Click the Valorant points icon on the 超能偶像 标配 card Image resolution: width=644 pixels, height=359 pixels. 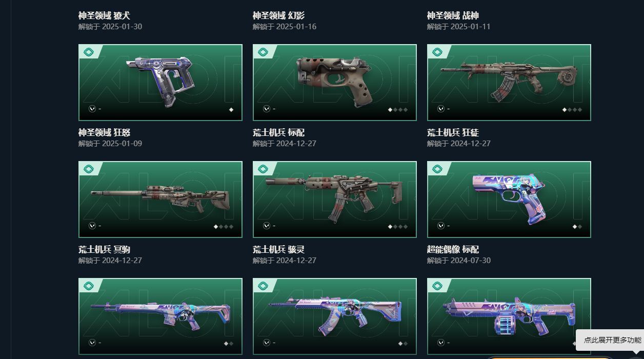(441, 226)
